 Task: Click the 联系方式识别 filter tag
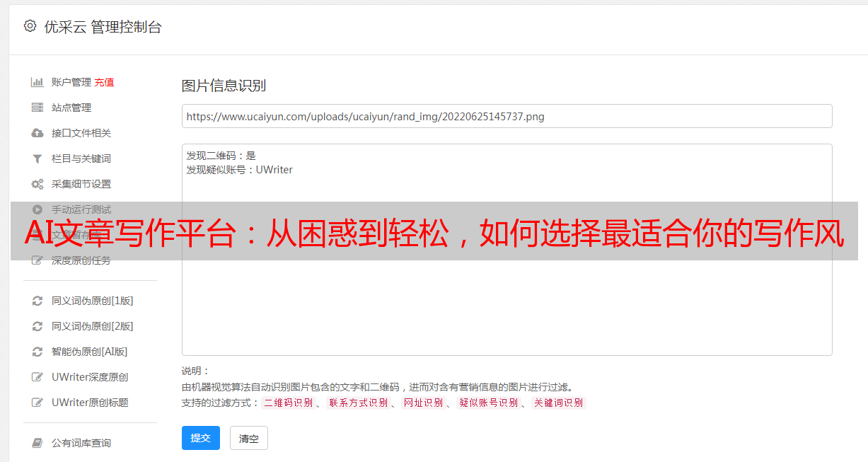point(358,403)
